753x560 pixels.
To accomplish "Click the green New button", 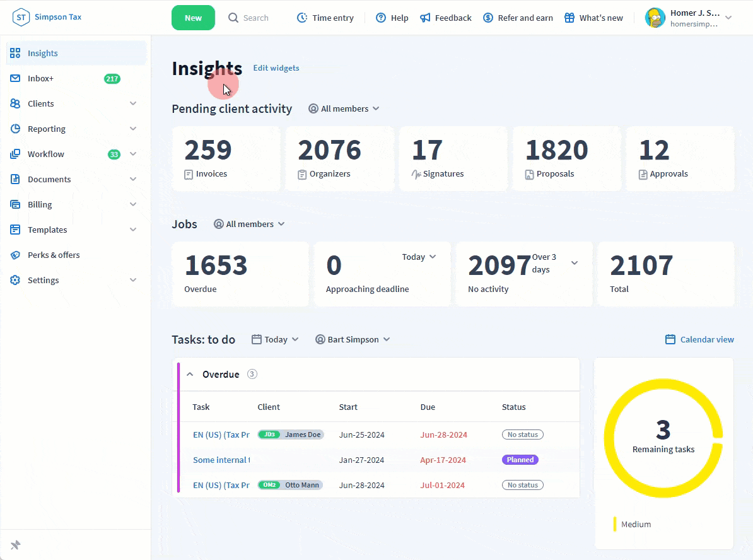I will coord(193,18).
